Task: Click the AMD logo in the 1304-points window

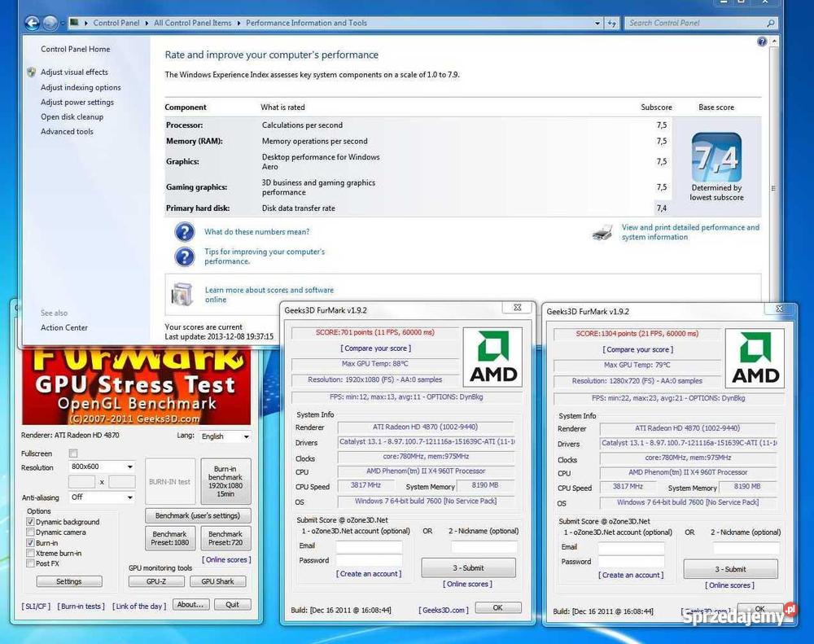Action: 755,358
